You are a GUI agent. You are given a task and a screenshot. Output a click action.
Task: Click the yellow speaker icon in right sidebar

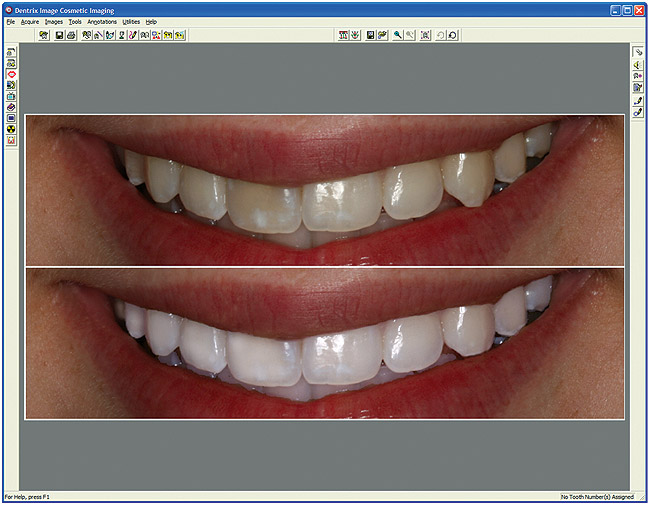638,65
